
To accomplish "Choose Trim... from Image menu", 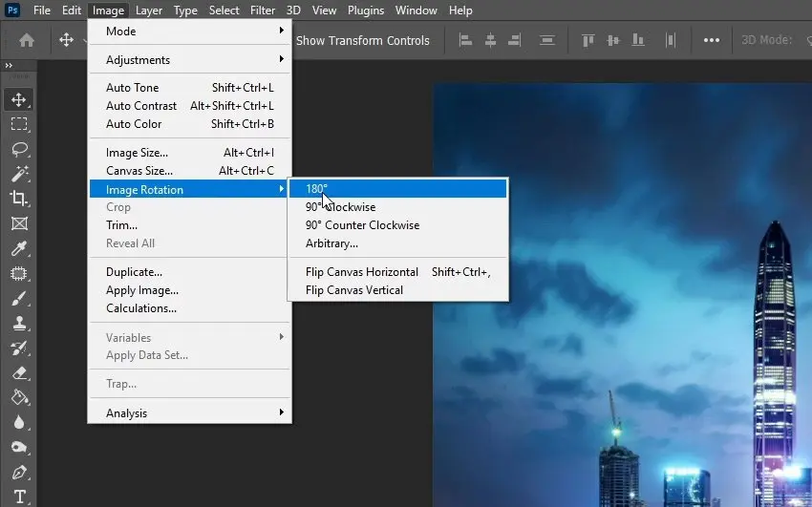I will tap(190, 225).
